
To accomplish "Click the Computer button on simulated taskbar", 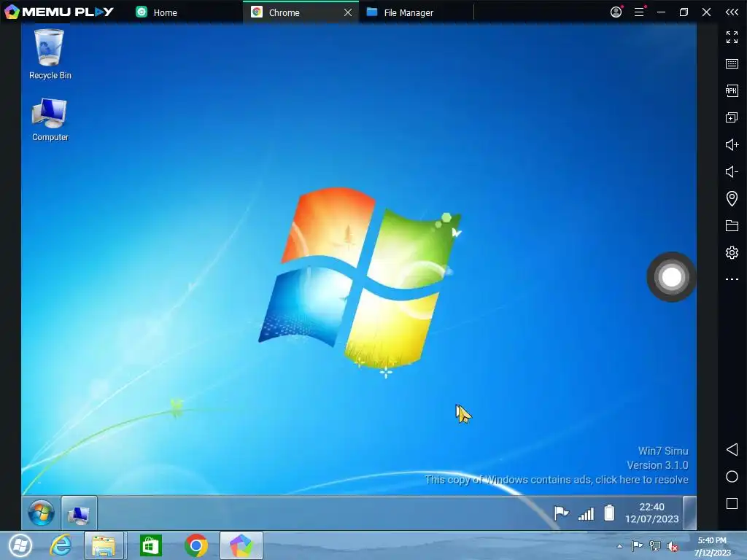I will pyautogui.click(x=79, y=513).
